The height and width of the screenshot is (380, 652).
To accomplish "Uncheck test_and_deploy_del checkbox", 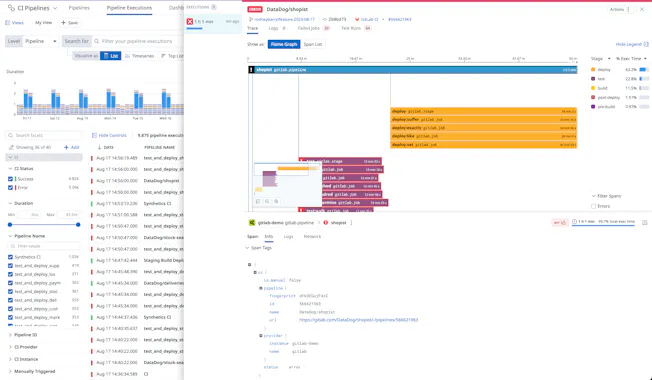I will (10, 300).
